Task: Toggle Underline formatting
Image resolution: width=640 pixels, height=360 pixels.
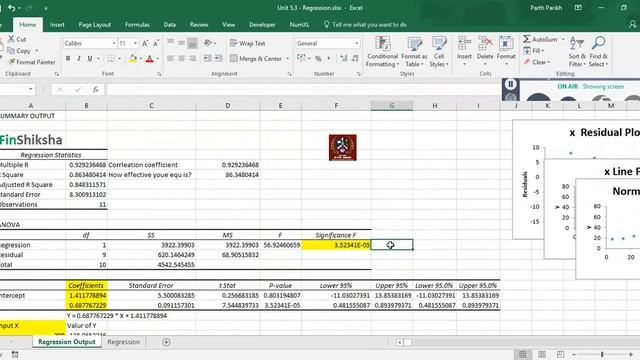Action: [90, 59]
